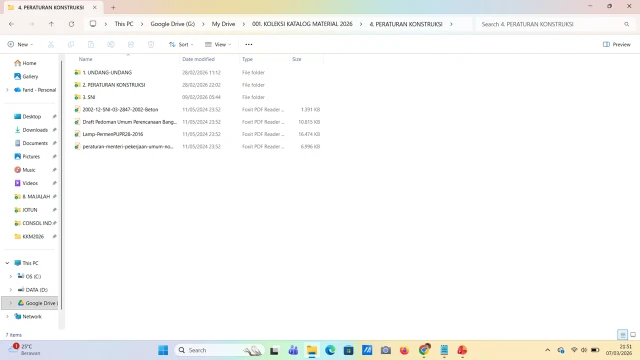Screen dimensions: 640x360
Task: Toggle the Preview pane button
Action: pyautogui.click(x=617, y=44)
